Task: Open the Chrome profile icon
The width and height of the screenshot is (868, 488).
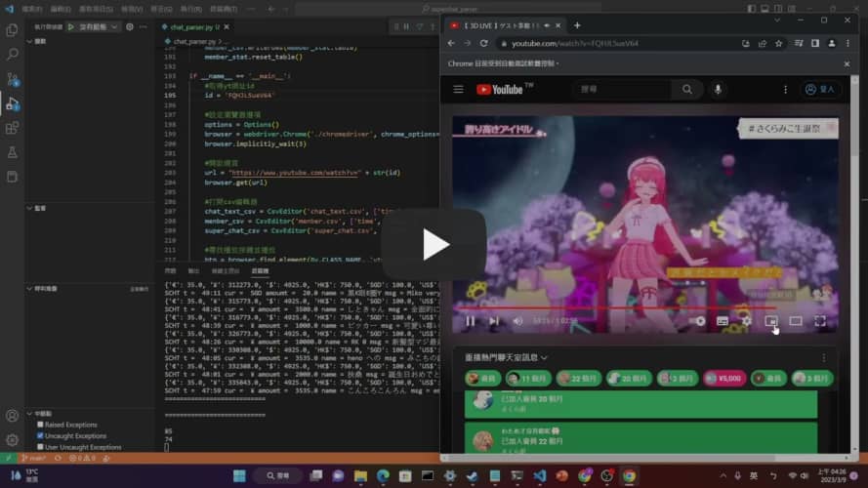Action: point(832,43)
